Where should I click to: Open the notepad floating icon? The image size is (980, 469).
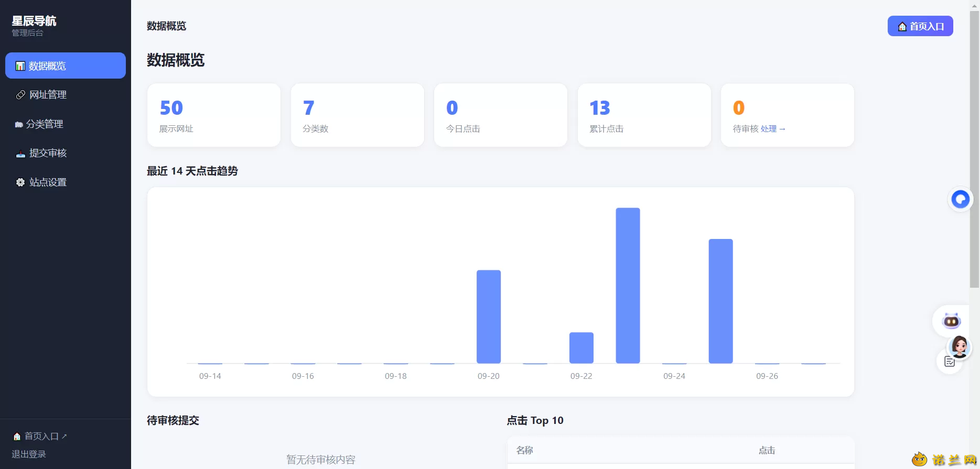[949, 362]
